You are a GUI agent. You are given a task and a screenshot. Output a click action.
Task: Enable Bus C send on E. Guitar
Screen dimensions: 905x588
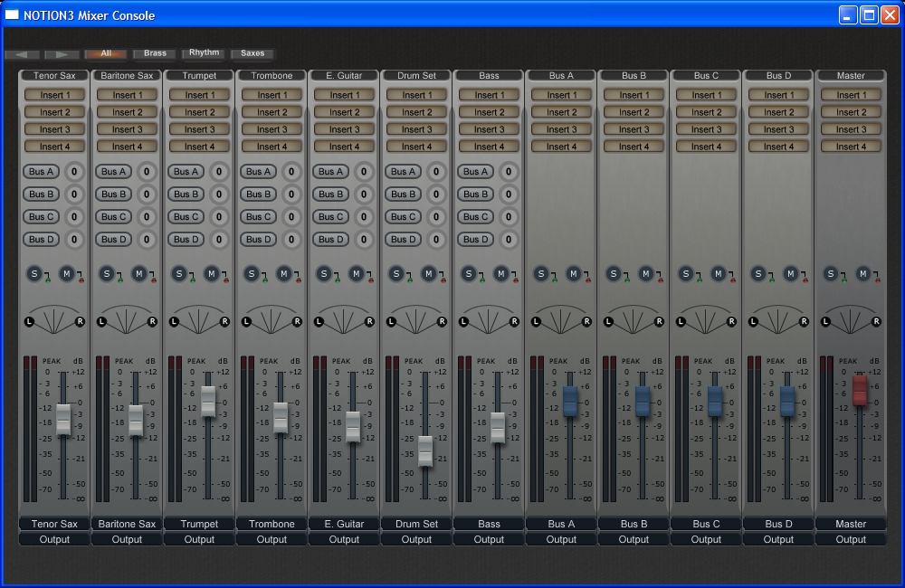(331, 217)
